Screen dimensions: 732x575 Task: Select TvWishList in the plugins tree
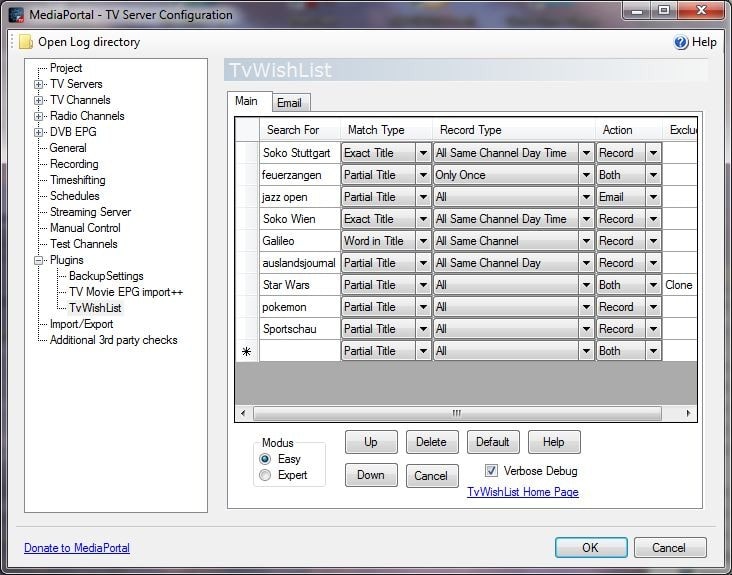[95, 308]
